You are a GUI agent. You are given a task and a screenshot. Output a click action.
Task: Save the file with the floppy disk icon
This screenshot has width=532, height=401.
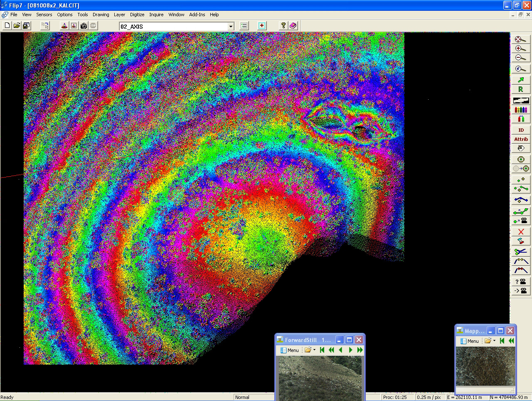coord(26,26)
